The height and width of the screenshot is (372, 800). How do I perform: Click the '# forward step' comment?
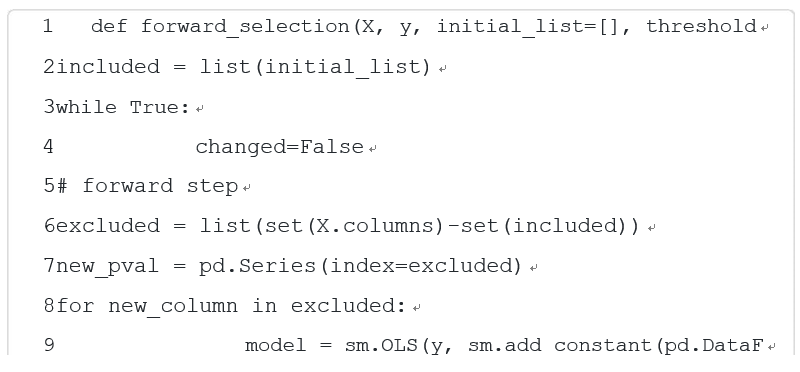point(147,186)
